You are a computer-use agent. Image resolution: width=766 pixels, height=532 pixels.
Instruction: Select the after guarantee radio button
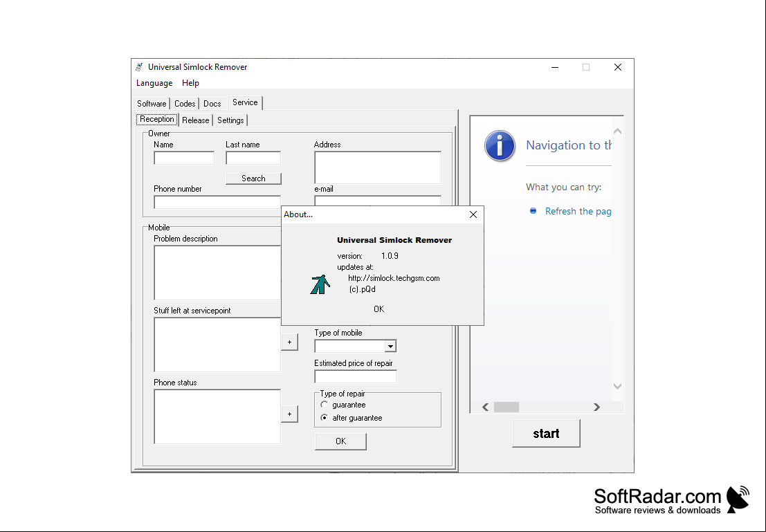click(x=325, y=418)
